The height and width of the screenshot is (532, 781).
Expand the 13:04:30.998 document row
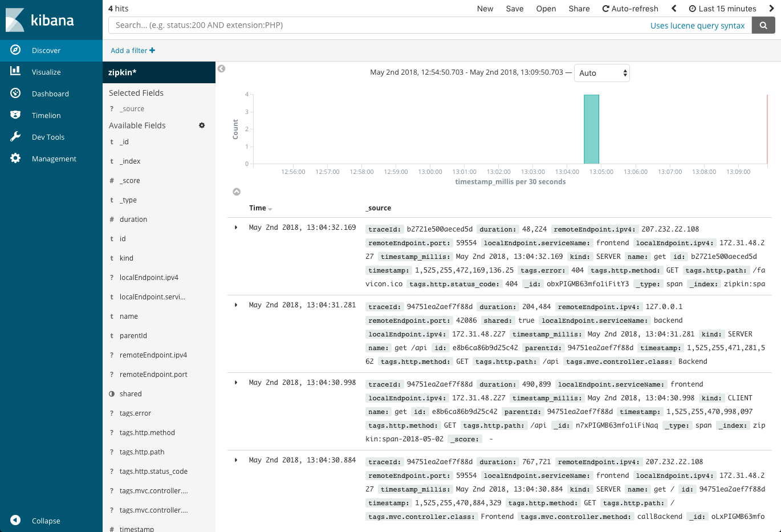click(236, 383)
